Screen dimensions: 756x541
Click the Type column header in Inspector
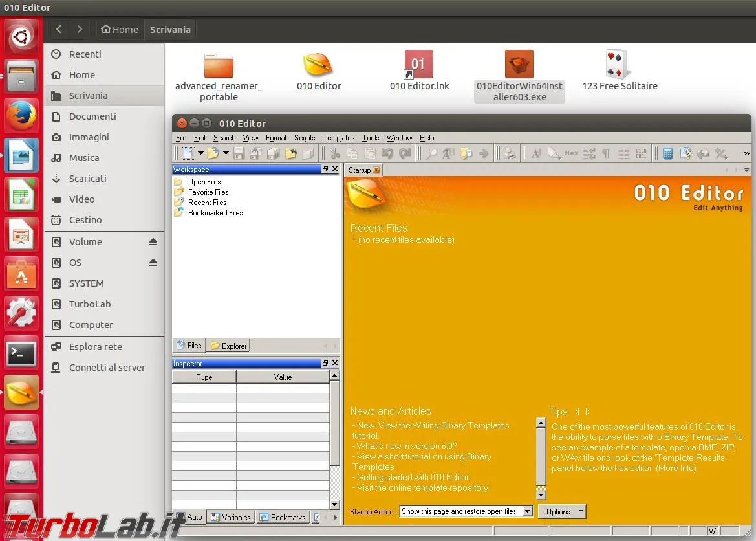[204, 377]
